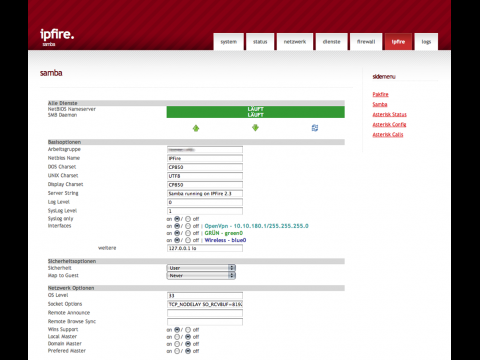Click the blue reload services icon
Image resolution: width=480 pixels, height=360 pixels.
[315, 128]
